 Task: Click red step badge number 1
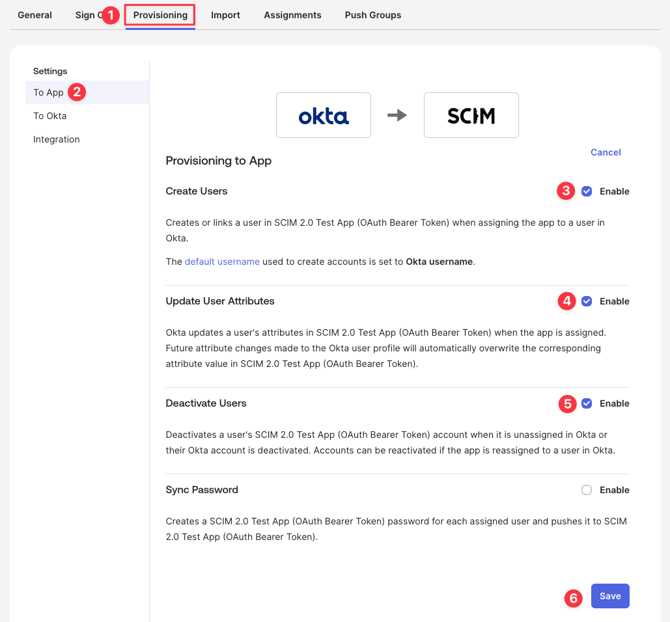[111, 15]
